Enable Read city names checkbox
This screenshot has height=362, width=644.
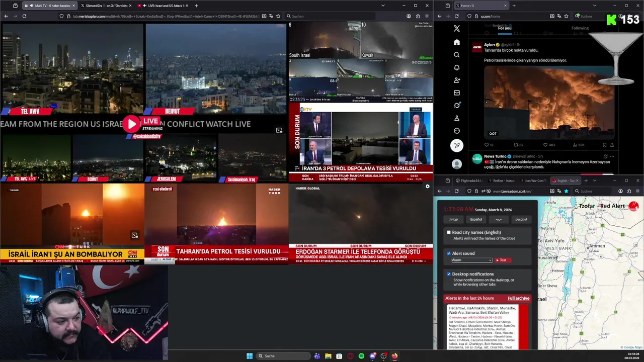449,232
